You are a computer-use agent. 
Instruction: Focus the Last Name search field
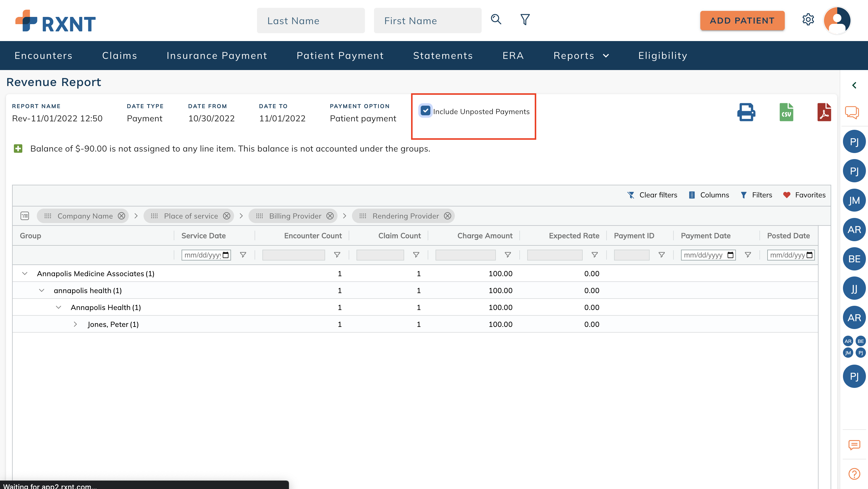pyautogui.click(x=310, y=21)
